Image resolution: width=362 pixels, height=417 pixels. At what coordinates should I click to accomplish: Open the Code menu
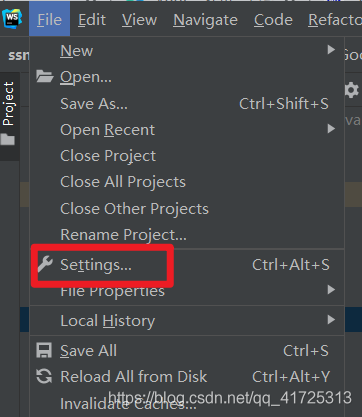click(273, 20)
